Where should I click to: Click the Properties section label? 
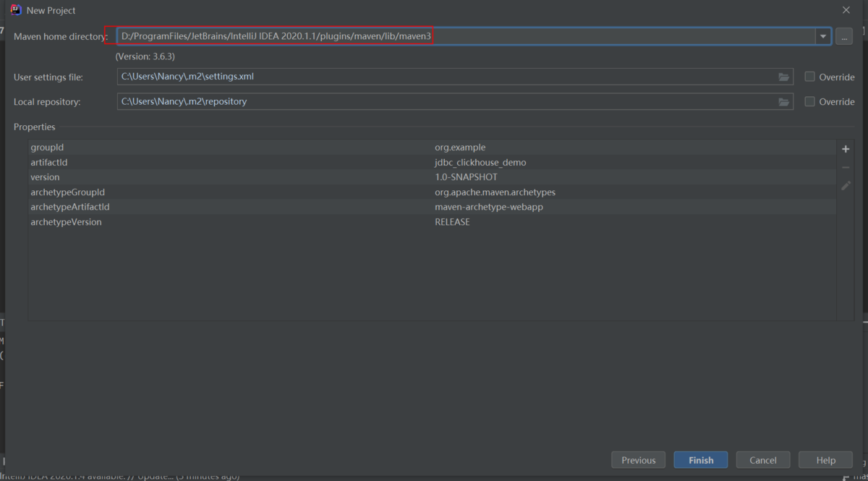point(35,127)
